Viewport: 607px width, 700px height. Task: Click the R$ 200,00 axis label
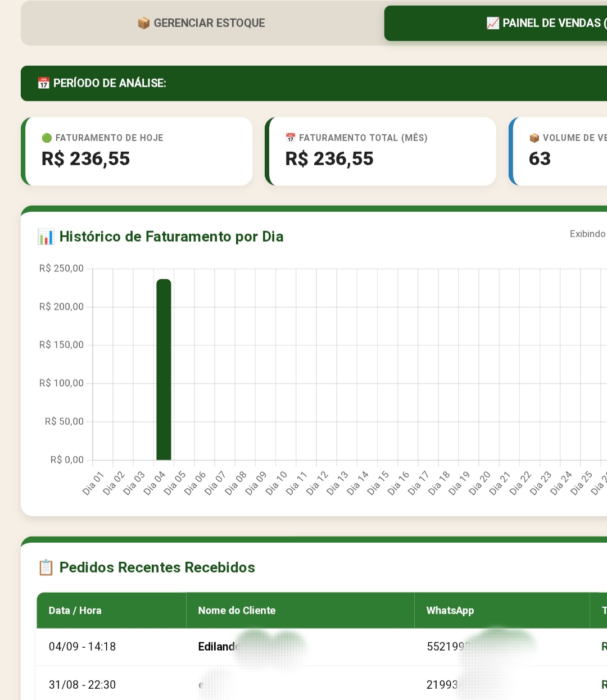pyautogui.click(x=61, y=307)
